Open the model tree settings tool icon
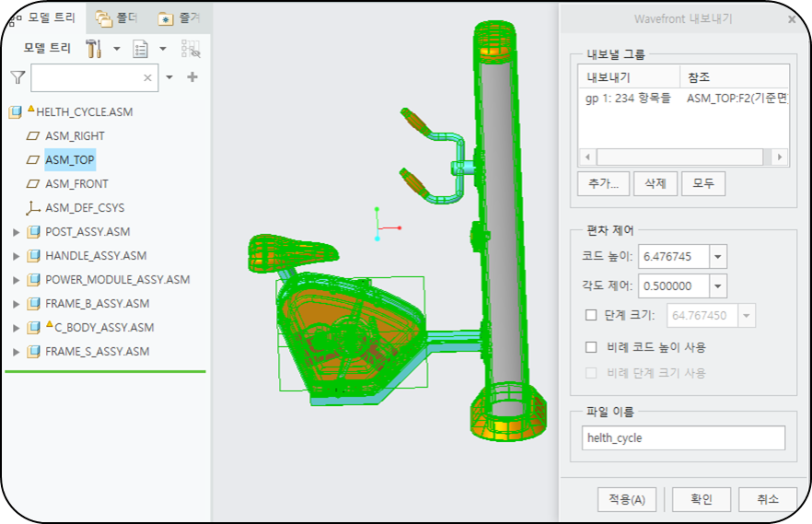 (x=94, y=49)
